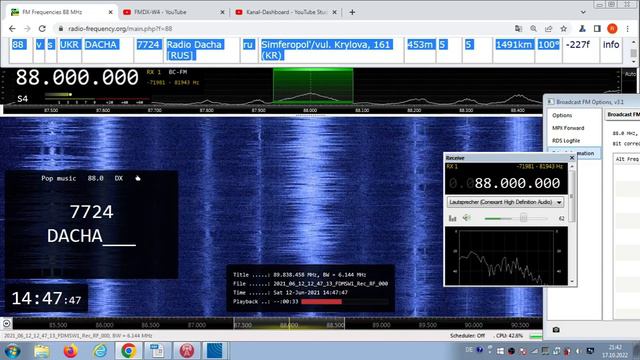
Task: Open Windows Explorer from taskbar
Action: coord(41,351)
